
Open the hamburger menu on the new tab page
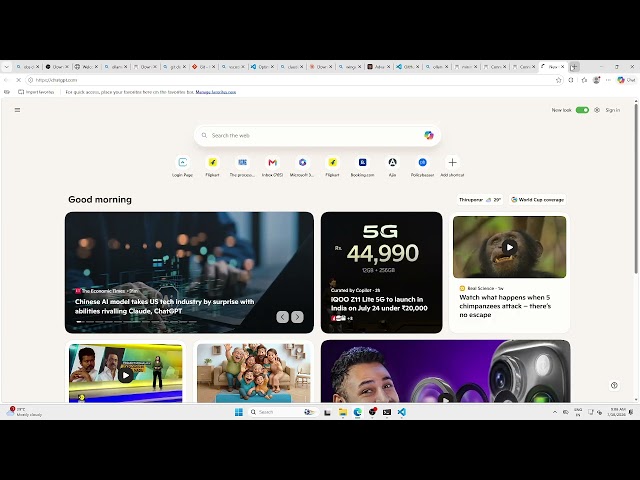tap(17, 110)
